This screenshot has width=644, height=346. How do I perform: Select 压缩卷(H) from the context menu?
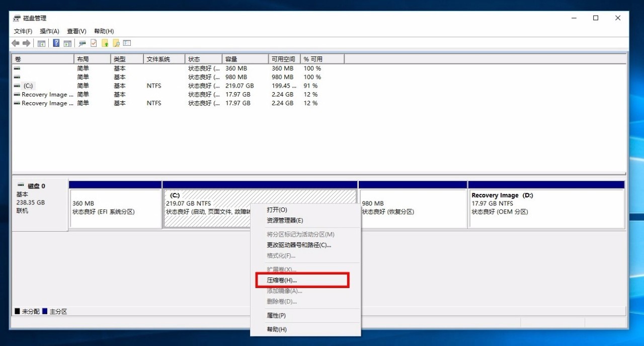pyautogui.click(x=282, y=280)
